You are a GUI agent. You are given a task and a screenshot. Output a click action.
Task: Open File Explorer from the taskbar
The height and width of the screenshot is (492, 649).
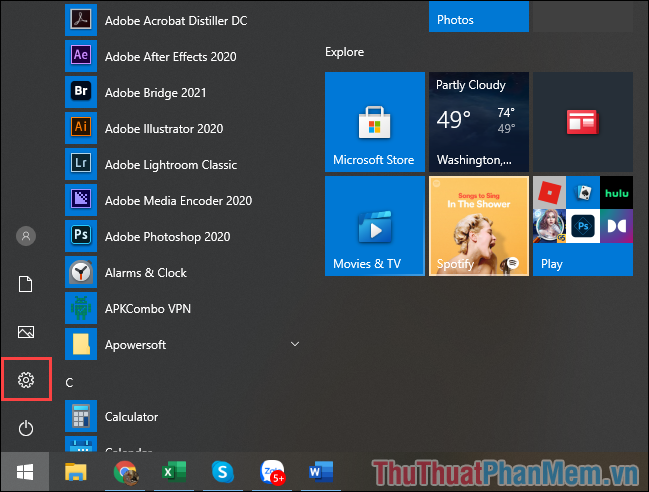[x=76, y=472]
